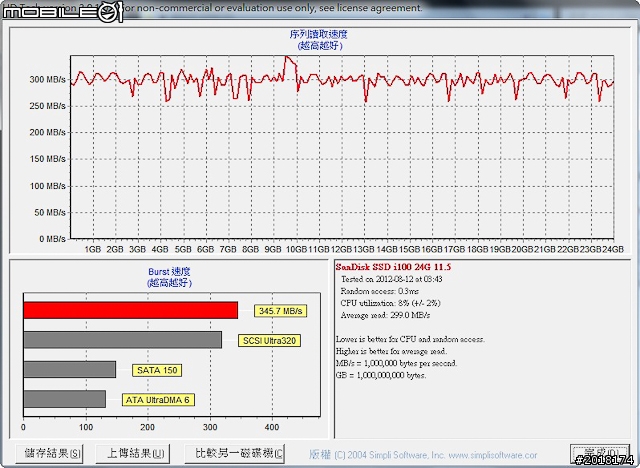Select the drive name 'SanDisk SSD i100 24G 11.5'
Viewport: 640px width, 468px height.
click(393, 267)
